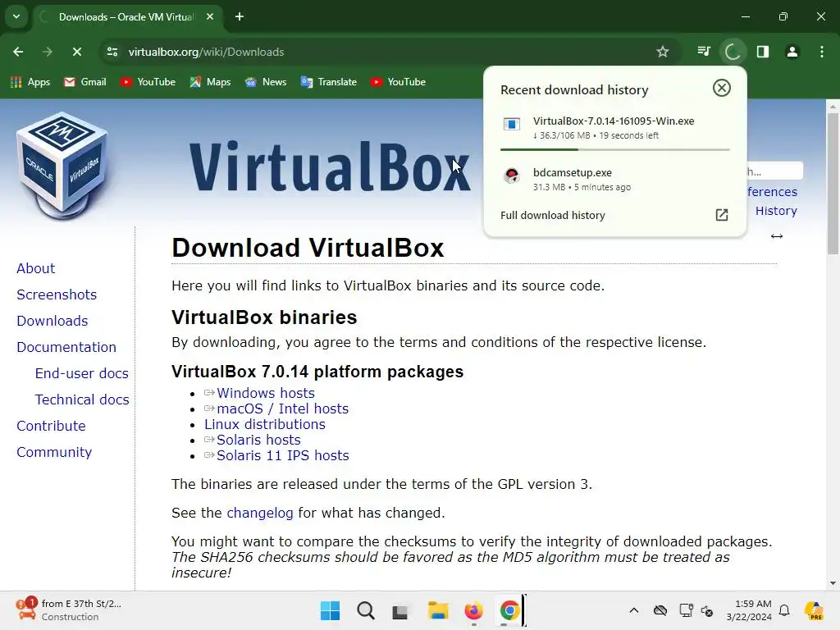840x630 pixels.
Task: Open Community sidebar link
Action: 54,452
